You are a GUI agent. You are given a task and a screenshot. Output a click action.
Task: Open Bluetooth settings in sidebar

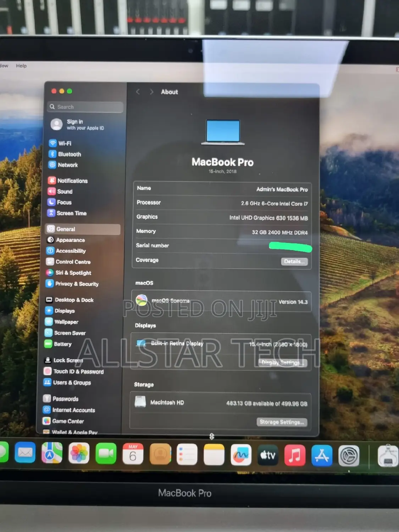tap(65, 154)
